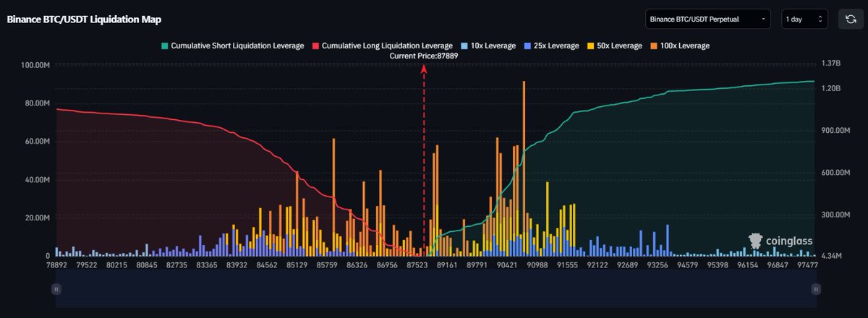Click the orange 100x Leverage legend swatch

click(653, 46)
